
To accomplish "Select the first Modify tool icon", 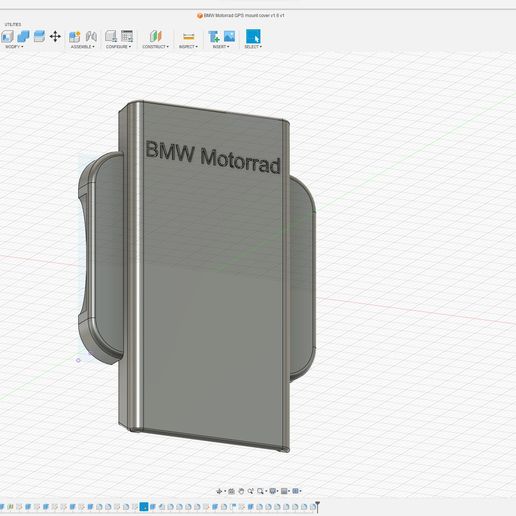I will point(7,36).
